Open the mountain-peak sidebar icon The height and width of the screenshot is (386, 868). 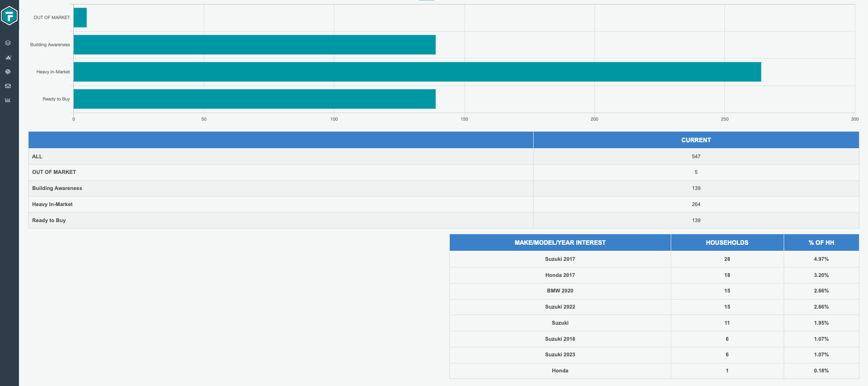pyautogui.click(x=8, y=58)
